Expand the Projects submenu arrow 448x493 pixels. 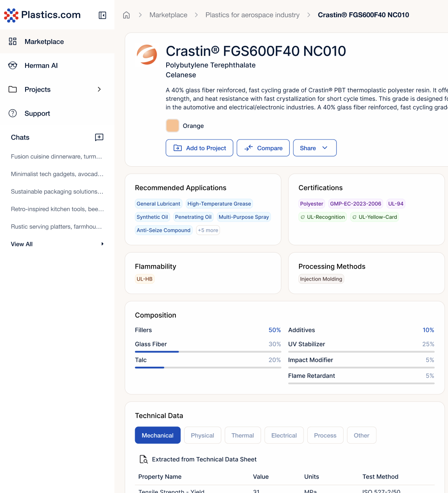[x=99, y=89]
